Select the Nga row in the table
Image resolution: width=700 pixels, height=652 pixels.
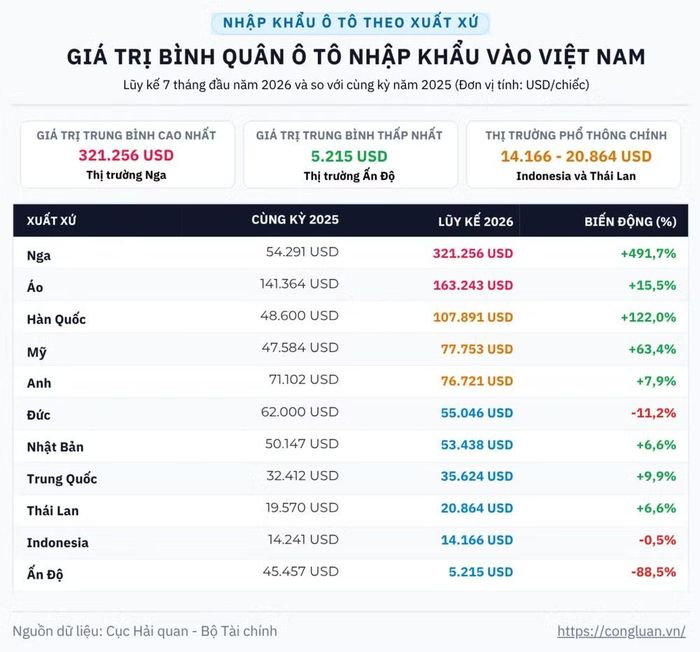click(350, 253)
